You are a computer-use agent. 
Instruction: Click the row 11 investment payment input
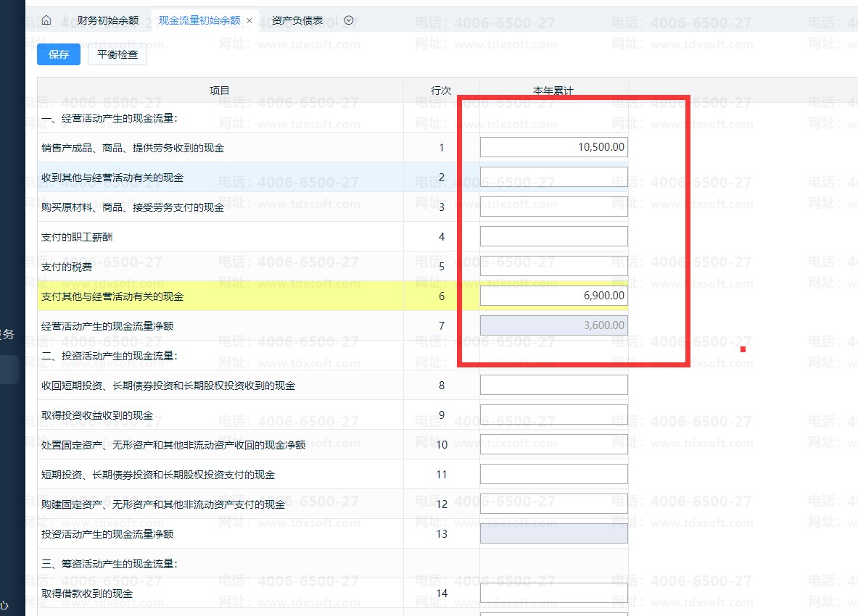pos(553,474)
